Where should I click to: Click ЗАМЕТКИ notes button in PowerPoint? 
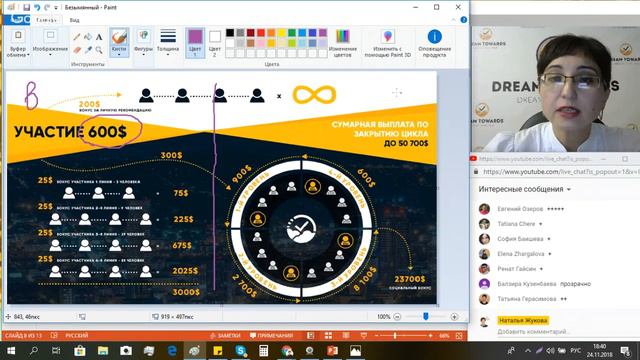point(225,336)
